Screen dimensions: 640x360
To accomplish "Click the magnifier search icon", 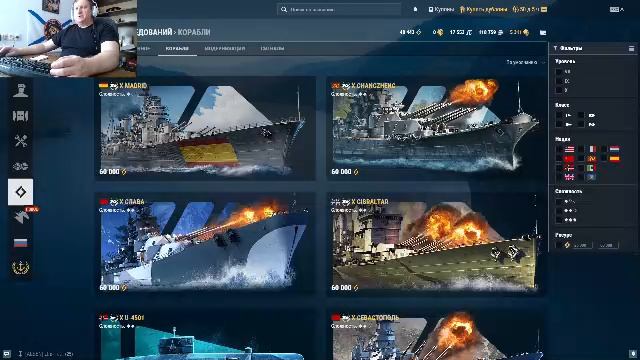I will click(284, 9).
